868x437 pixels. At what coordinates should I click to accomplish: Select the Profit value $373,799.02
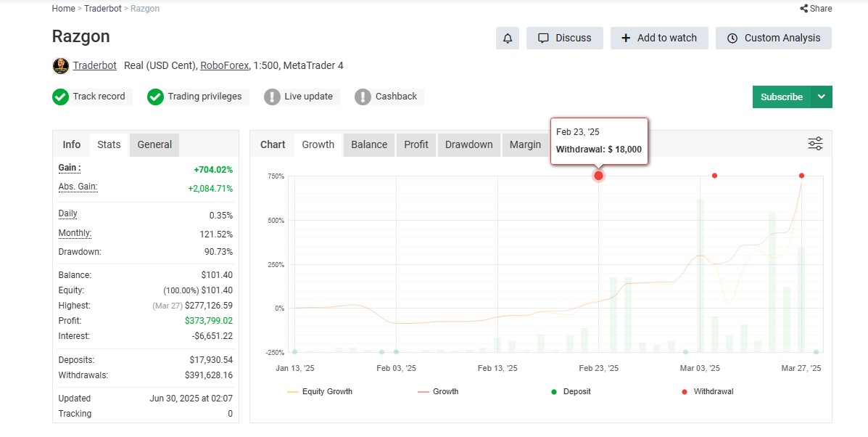click(x=209, y=321)
